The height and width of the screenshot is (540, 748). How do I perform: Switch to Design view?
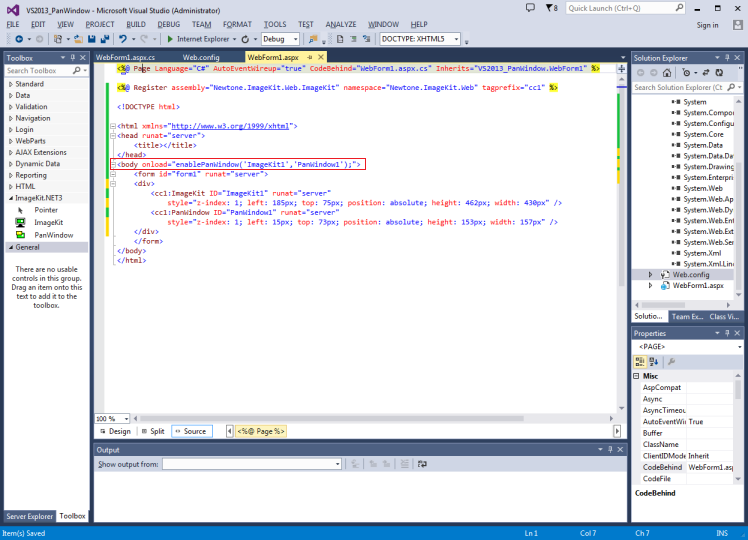(x=114, y=431)
